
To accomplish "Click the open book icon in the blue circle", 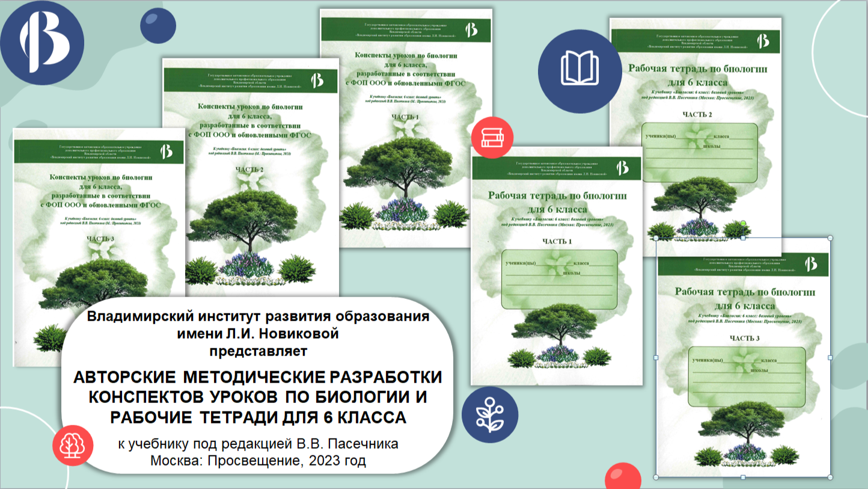I will click(x=580, y=71).
